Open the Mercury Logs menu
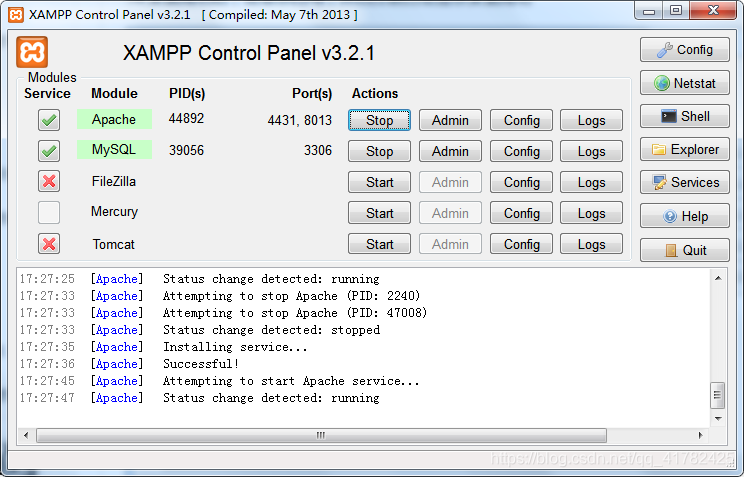Image resolution: width=744 pixels, height=477 pixels. pyautogui.click(x=591, y=213)
